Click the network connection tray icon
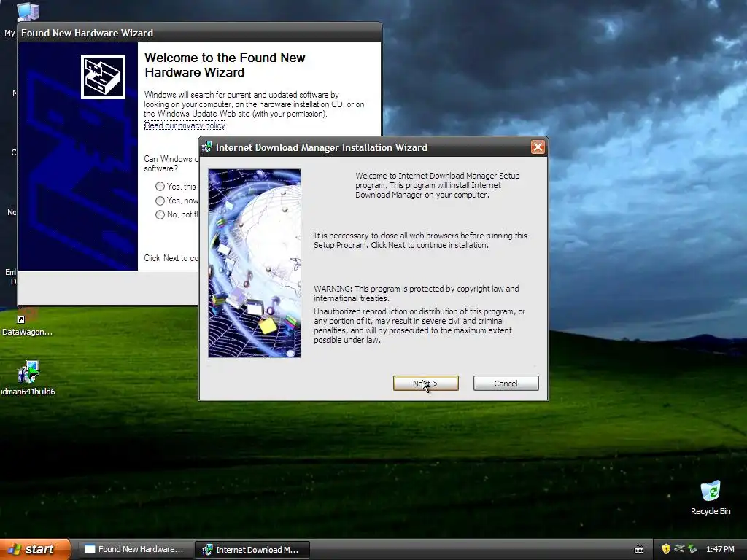This screenshot has width=747, height=560. coord(679,549)
